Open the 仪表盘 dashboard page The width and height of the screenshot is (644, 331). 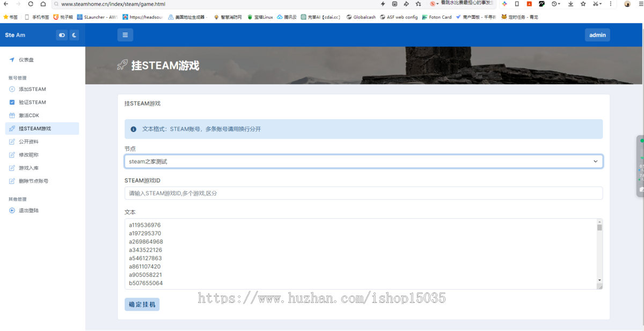click(x=42, y=60)
